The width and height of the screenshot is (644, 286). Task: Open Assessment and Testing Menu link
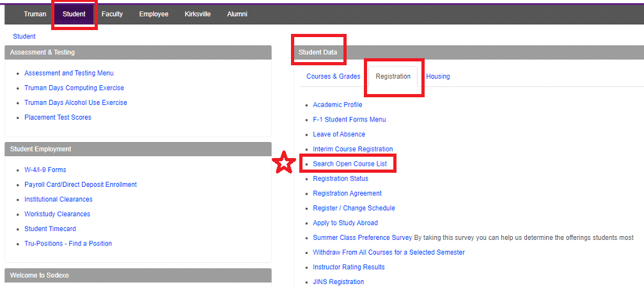pyautogui.click(x=69, y=73)
